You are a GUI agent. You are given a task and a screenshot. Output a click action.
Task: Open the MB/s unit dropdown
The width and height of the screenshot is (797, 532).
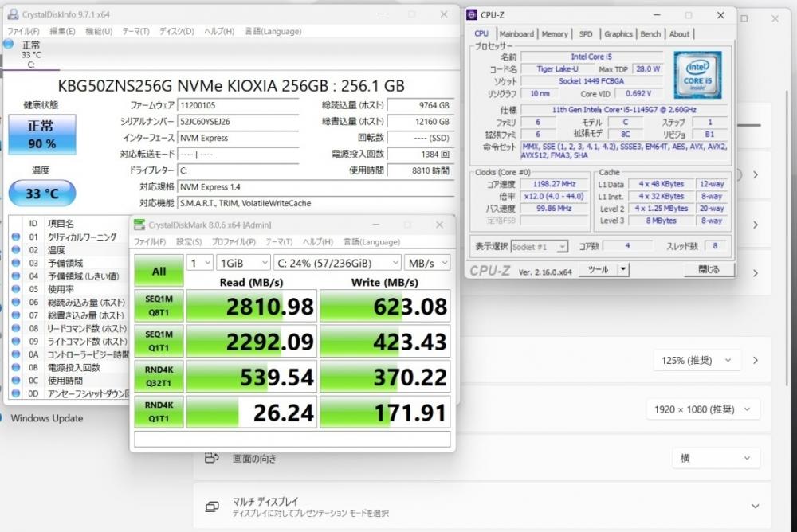(x=427, y=262)
